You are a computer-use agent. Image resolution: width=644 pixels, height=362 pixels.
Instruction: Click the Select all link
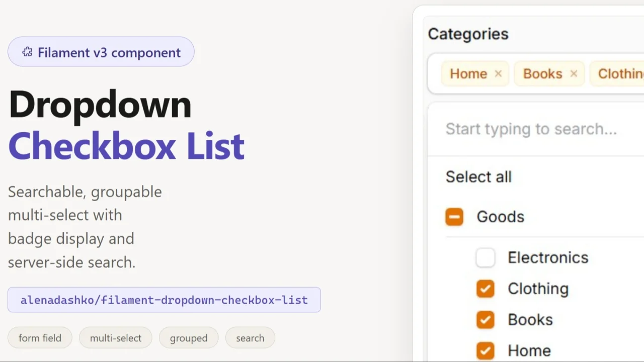478,176
